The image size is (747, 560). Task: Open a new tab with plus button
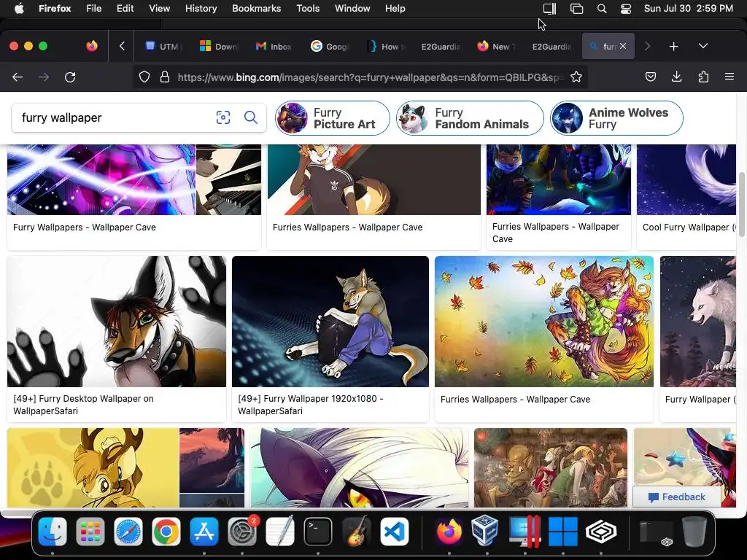673,47
